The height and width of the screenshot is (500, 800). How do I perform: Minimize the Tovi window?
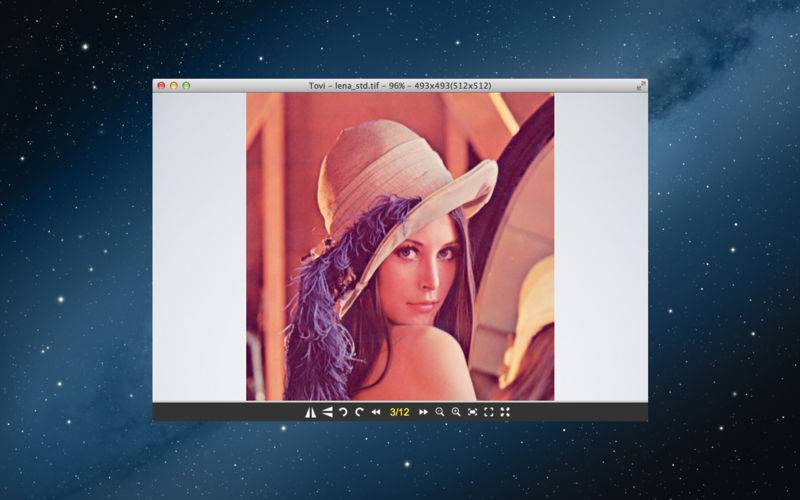(173, 86)
